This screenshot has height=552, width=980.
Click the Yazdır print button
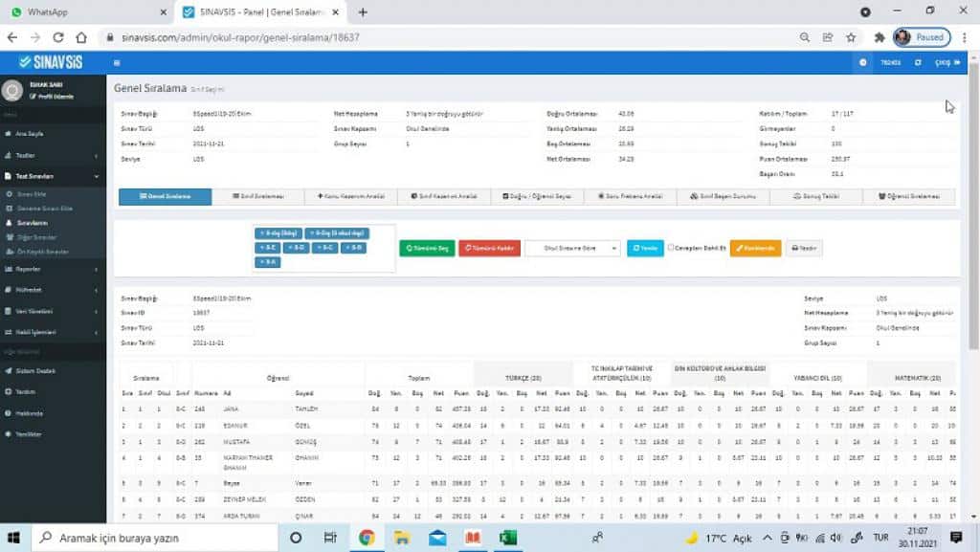[804, 247]
